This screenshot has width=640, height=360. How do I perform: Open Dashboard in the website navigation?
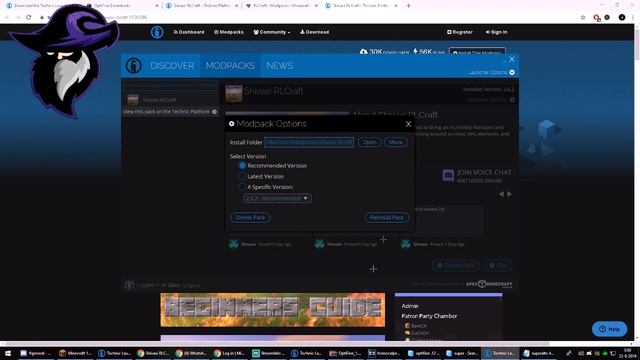189,32
